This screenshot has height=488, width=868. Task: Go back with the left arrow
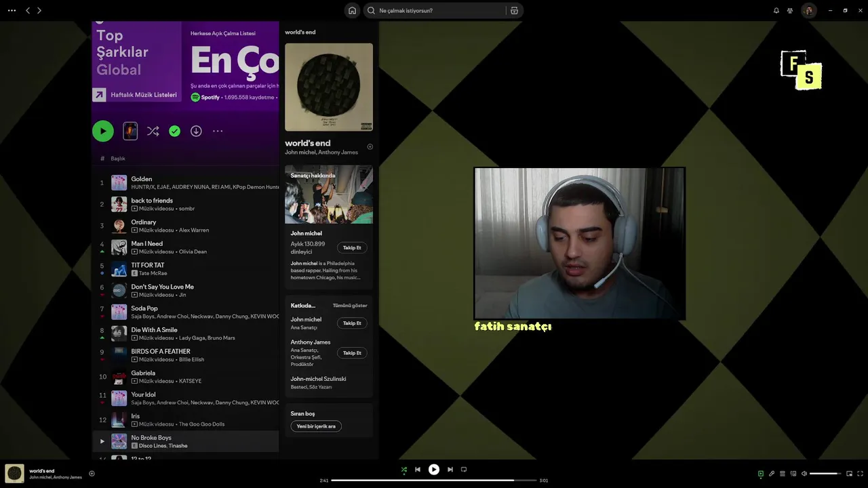(28, 10)
